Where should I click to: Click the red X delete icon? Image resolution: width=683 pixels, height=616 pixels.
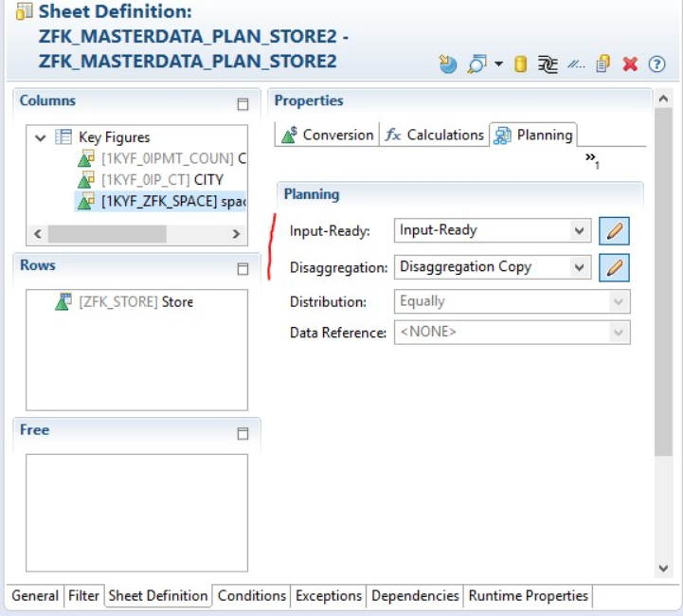tap(630, 64)
